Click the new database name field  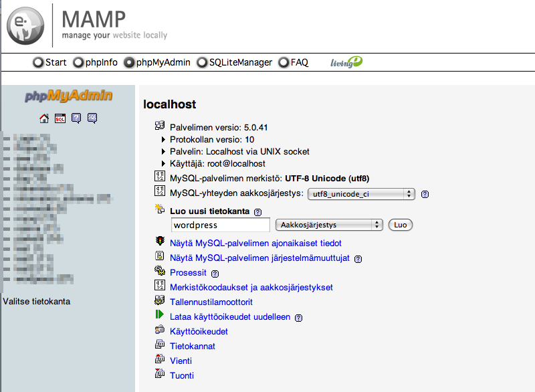click(x=221, y=225)
